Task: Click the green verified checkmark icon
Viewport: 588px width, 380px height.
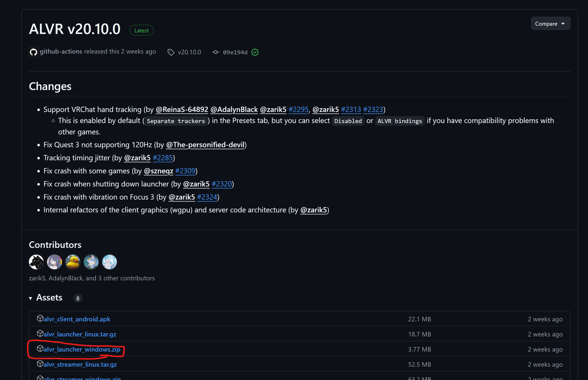Action: click(x=255, y=52)
